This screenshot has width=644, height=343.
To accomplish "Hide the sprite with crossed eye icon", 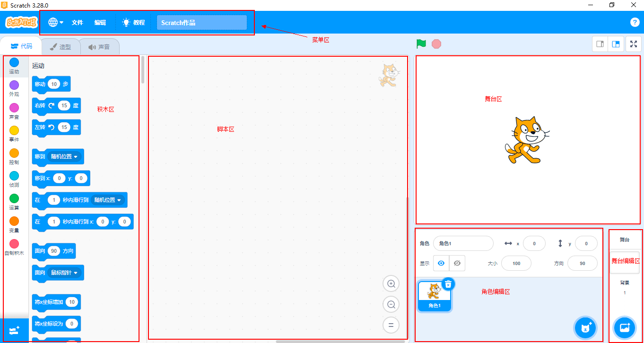I will (457, 263).
